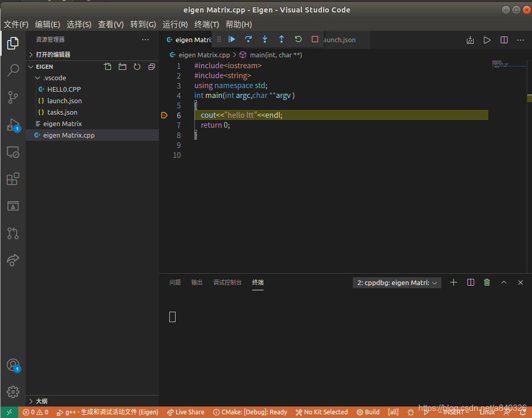Collapse all folders in explorer
This screenshot has height=418, width=532.
[x=152, y=67]
